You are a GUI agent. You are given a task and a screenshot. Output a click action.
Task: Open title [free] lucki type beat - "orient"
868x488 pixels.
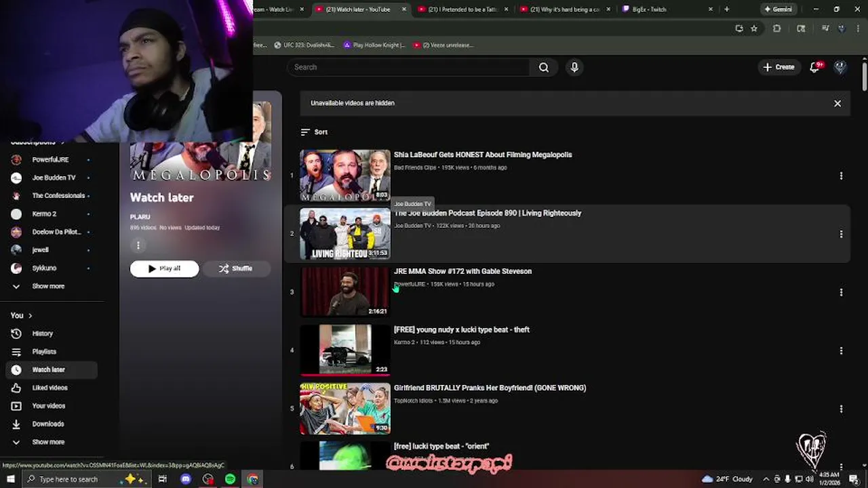(x=441, y=447)
